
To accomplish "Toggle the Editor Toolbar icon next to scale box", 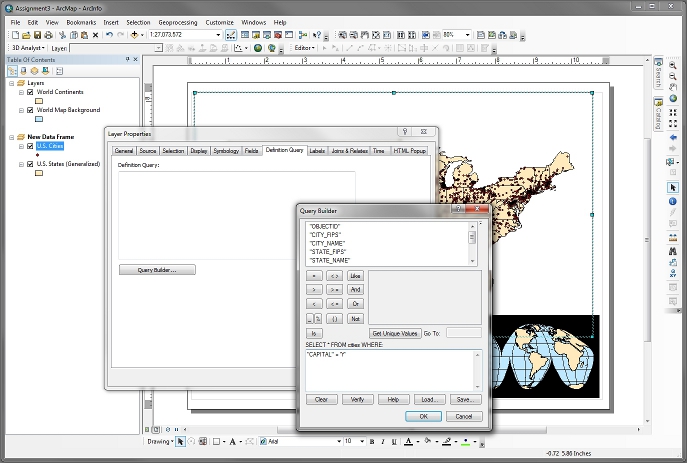I will click(231, 35).
